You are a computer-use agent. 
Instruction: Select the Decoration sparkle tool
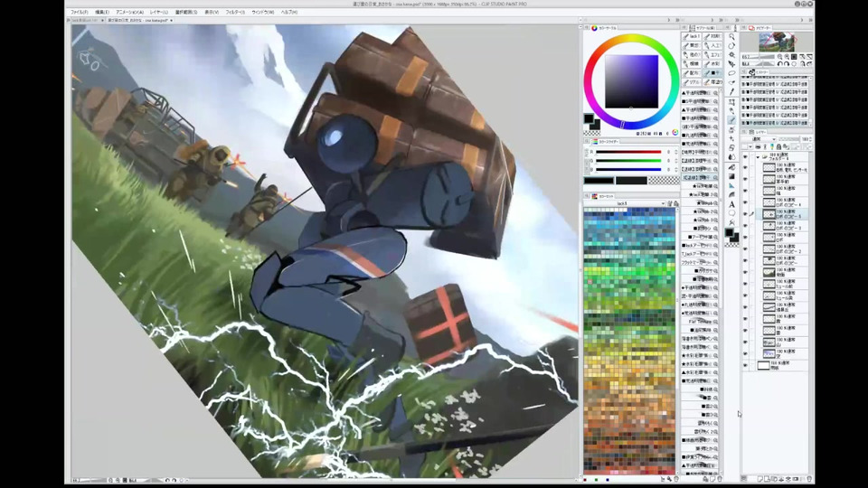pos(731,138)
